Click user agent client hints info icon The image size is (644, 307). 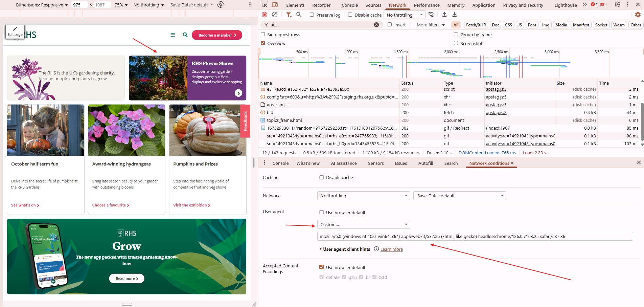(376, 249)
